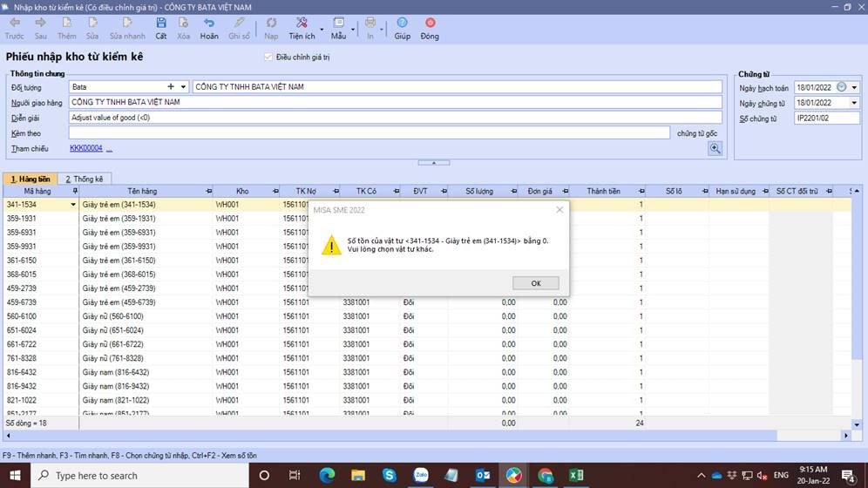This screenshot has height=488, width=868.
Task: Click the Sửa (edit) toolbar icon
Action: coord(92,23)
